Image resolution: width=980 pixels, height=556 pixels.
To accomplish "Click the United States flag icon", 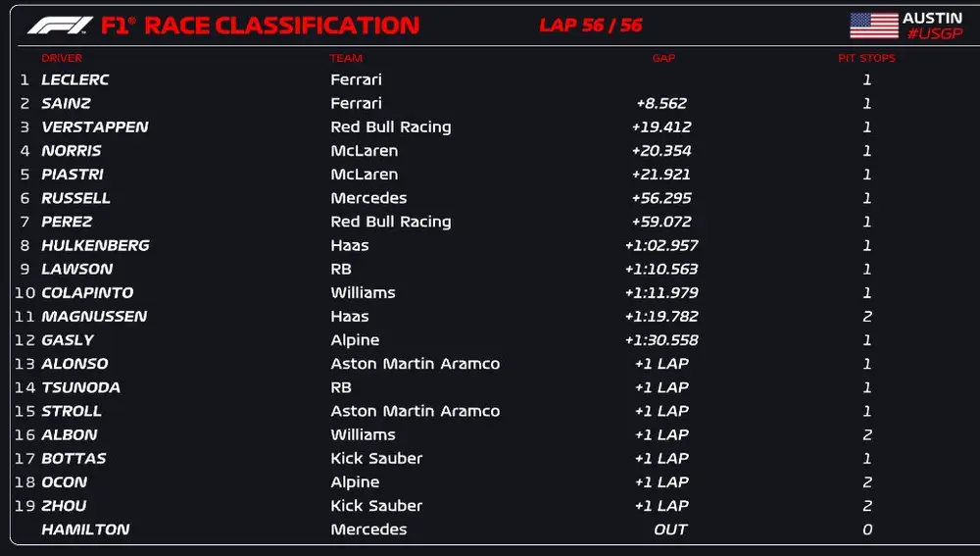I will pyautogui.click(x=874, y=25).
